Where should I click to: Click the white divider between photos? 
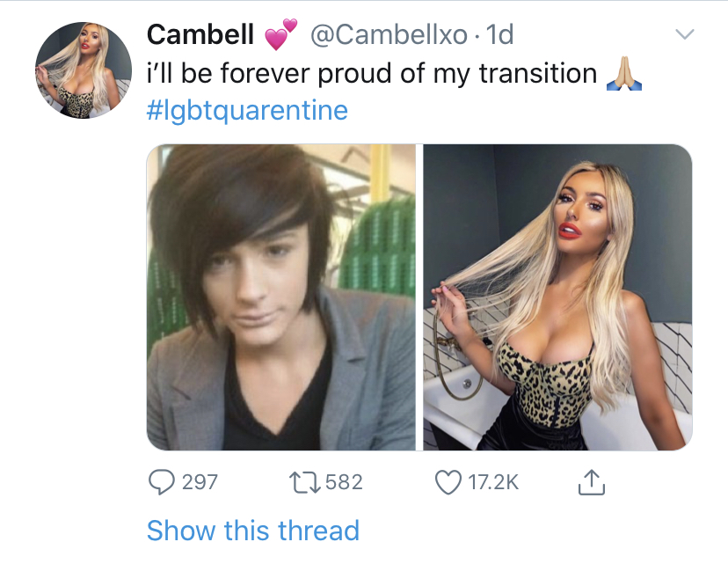click(419, 297)
